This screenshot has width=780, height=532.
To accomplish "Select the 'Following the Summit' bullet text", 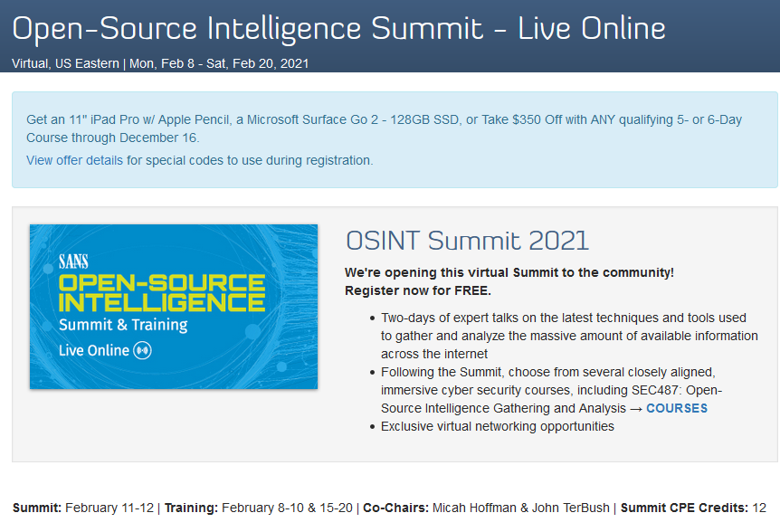I will pos(552,390).
